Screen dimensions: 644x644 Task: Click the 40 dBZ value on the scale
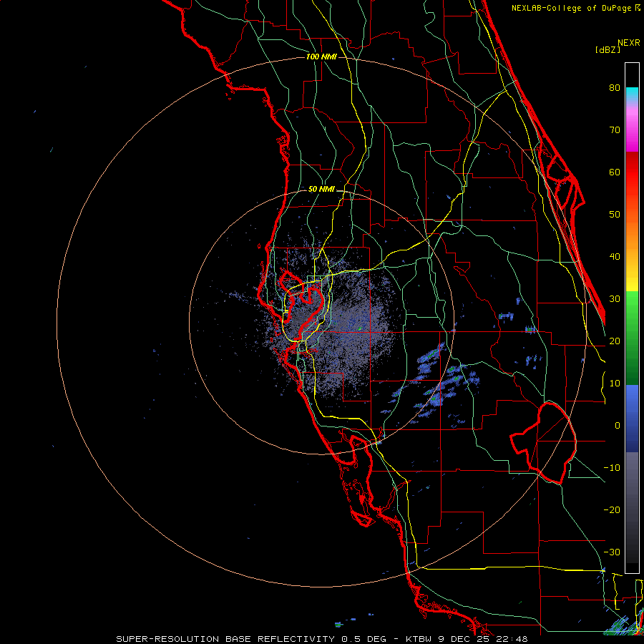(x=615, y=257)
